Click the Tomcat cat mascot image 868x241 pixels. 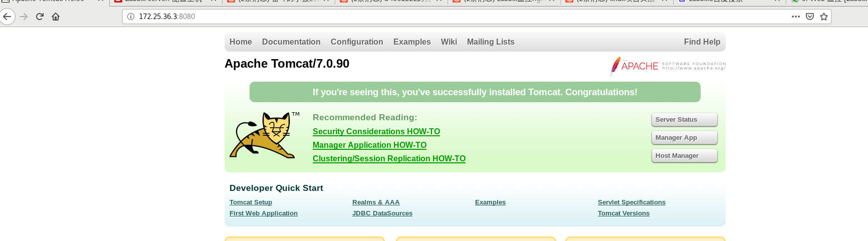click(x=264, y=135)
